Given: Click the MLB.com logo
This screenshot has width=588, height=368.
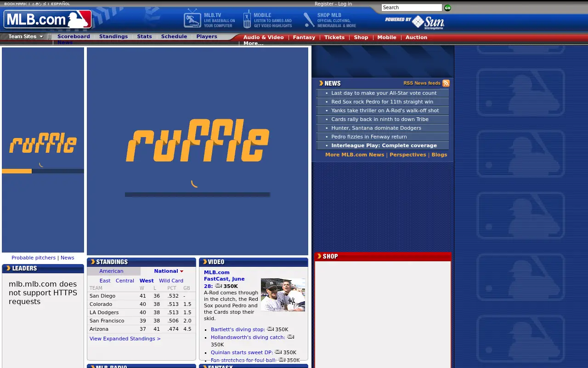Looking at the screenshot, I should click(48, 19).
